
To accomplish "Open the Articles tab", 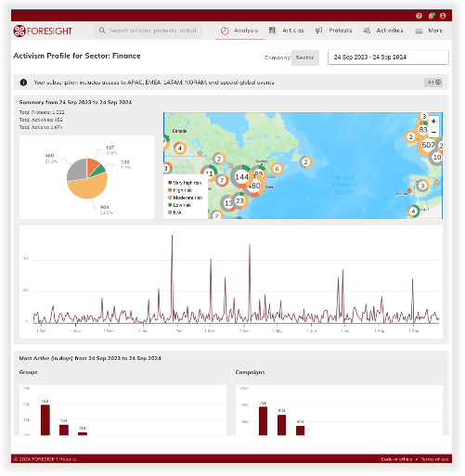I will tap(287, 31).
